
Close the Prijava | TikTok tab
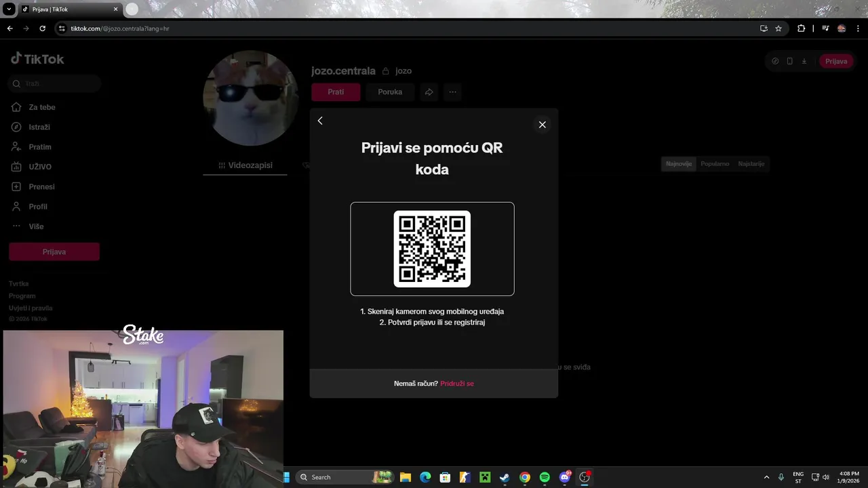pos(115,9)
